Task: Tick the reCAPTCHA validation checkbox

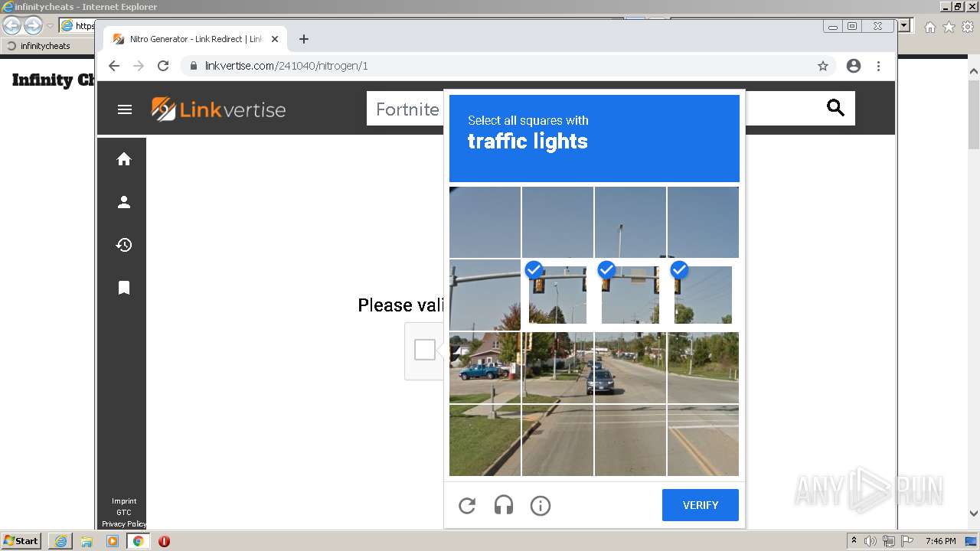Action: (x=425, y=350)
